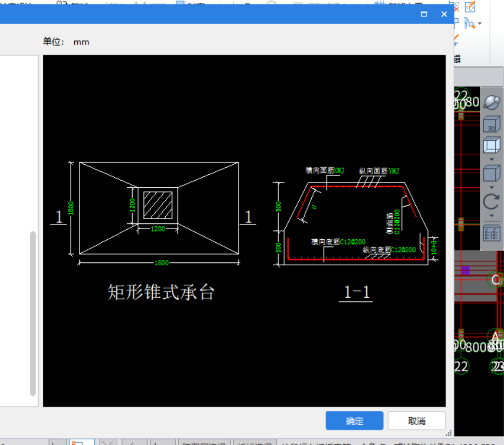Expand dropdown under the wireframe cube
The width and height of the screenshot is (504, 445).
(491, 159)
